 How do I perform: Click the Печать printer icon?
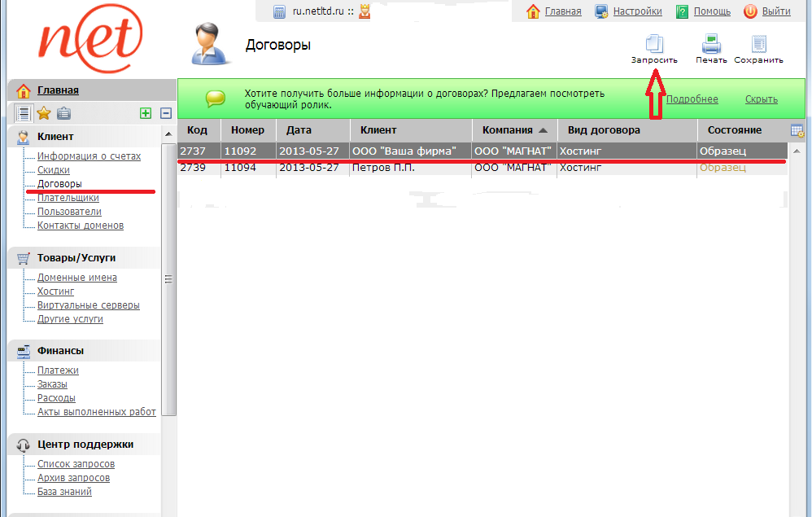click(711, 43)
